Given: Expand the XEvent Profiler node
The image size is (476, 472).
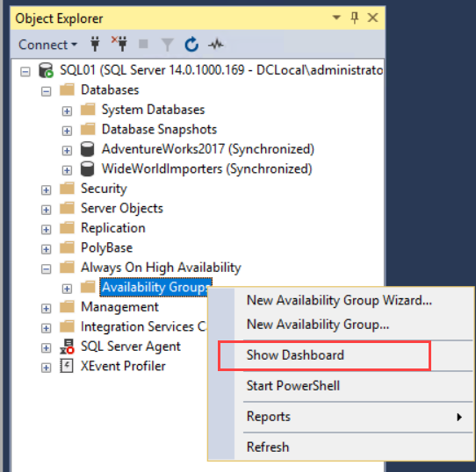Looking at the screenshot, I should click(x=47, y=368).
